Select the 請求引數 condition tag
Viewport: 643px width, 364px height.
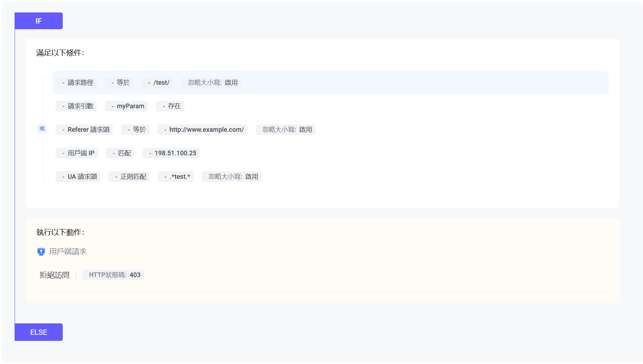[76, 106]
